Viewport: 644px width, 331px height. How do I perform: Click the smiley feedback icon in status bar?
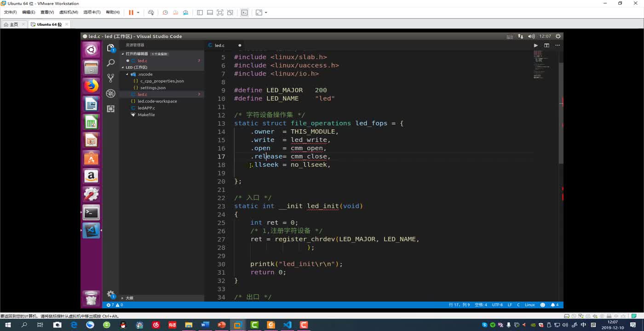coord(542,305)
